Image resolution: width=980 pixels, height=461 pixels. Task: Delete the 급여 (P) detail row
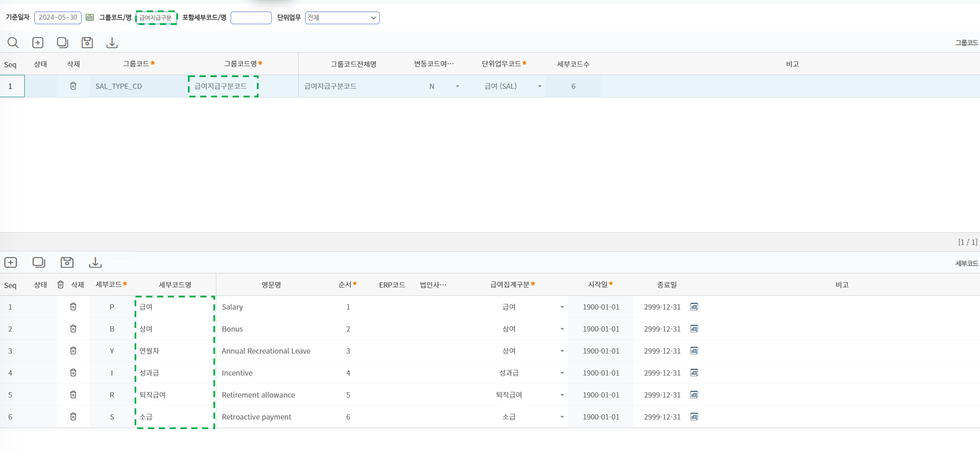tap(73, 307)
